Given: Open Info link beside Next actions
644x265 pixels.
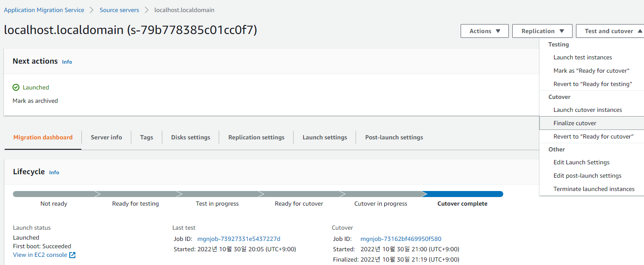Looking at the screenshot, I should [67, 62].
